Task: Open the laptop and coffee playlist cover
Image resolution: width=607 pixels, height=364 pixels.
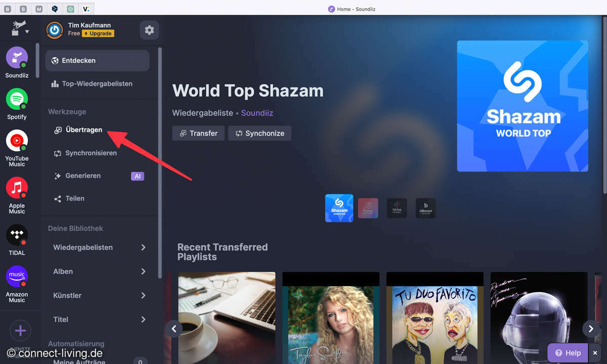Action: pos(227,318)
